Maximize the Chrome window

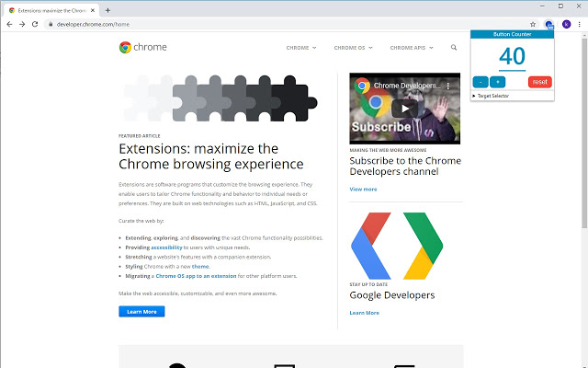tap(560, 6)
